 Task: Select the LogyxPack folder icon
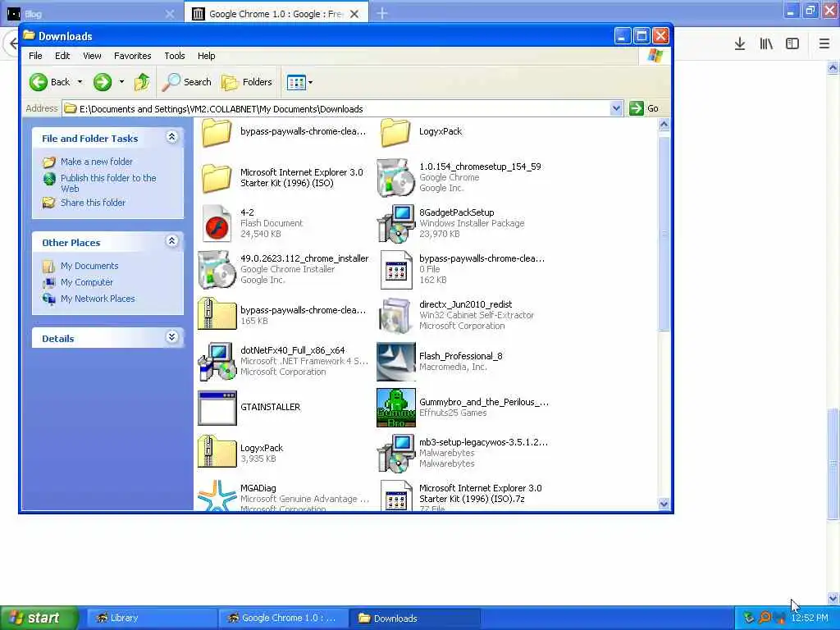pos(395,132)
